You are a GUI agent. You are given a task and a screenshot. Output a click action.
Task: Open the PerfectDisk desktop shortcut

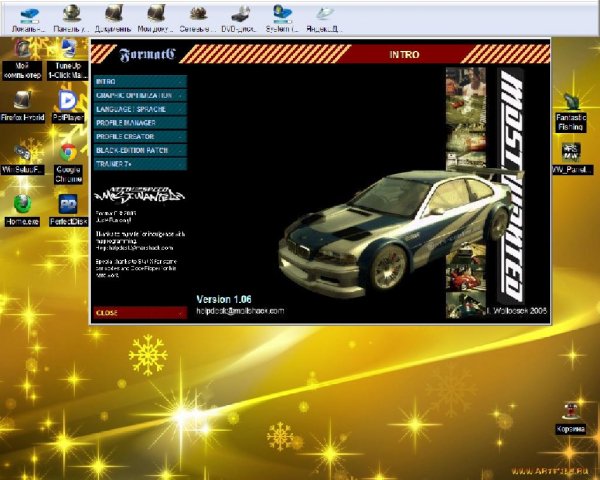[68, 208]
